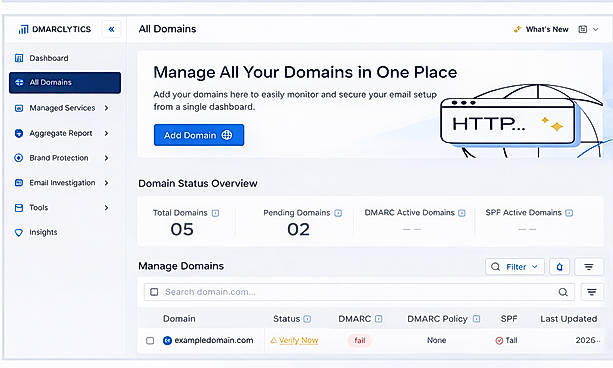This screenshot has width=613, height=368.
Task: Open the account panel icon in header
Action: (x=583, y=29)
